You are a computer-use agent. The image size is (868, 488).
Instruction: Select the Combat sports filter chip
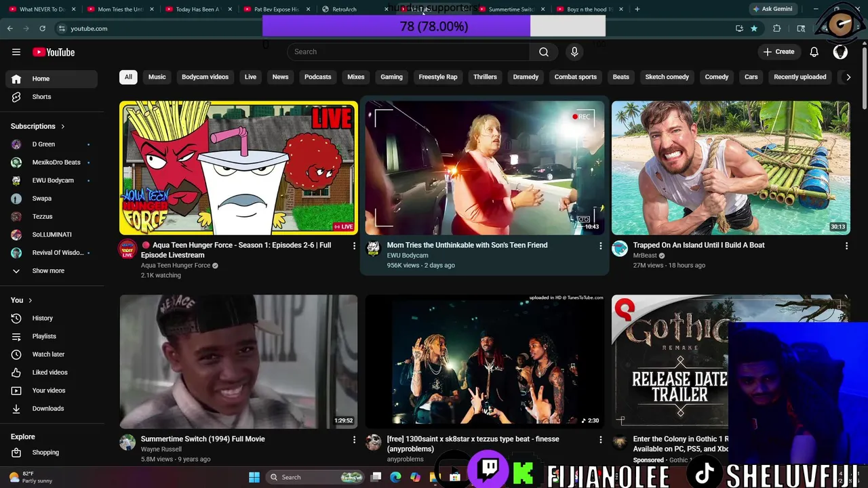(575, 77)
